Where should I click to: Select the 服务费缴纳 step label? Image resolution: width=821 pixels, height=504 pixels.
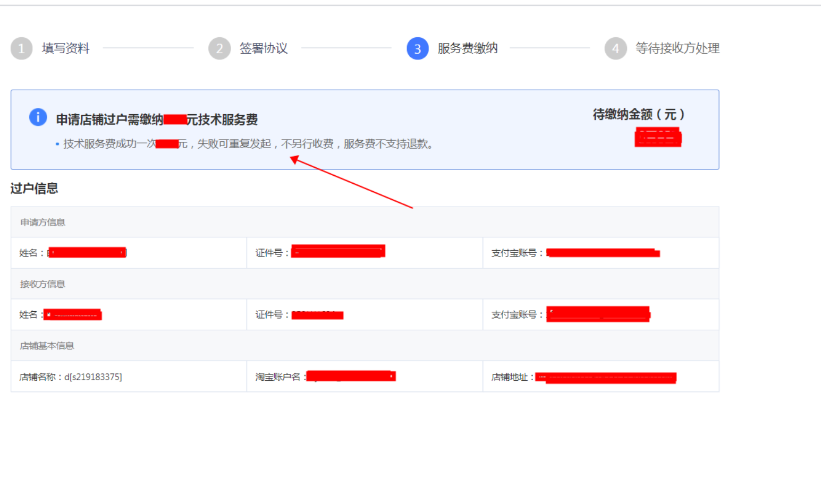[468, 48]
